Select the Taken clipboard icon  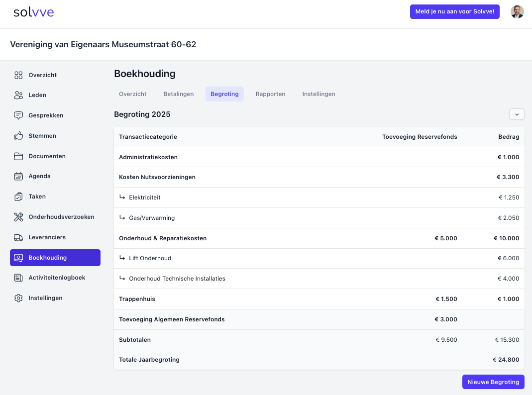[x=18, y=197]
